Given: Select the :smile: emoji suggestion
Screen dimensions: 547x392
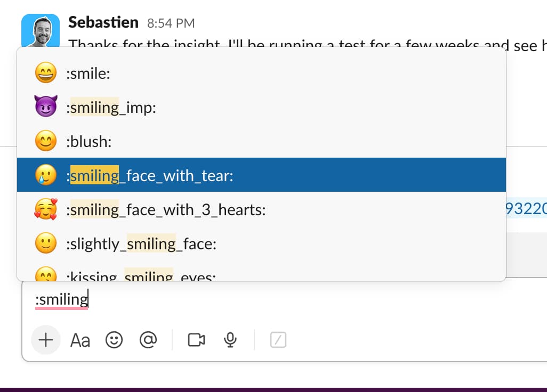Looking at the screenshot, I should (261, 73).
